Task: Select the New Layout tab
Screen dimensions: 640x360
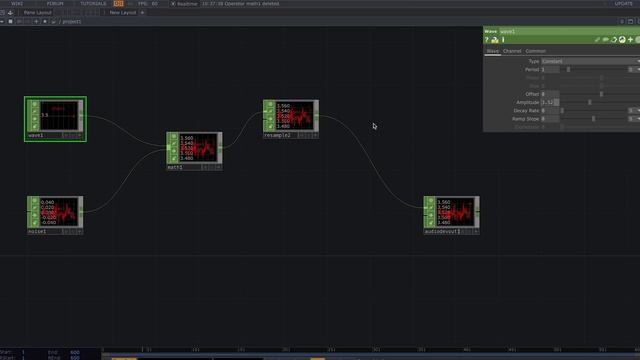Action: pos(122,13)
